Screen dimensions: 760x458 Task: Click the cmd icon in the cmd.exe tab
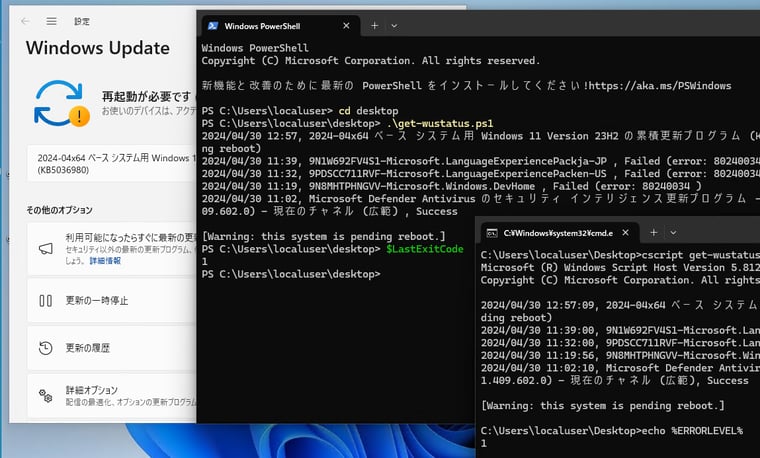pos(491,233)
